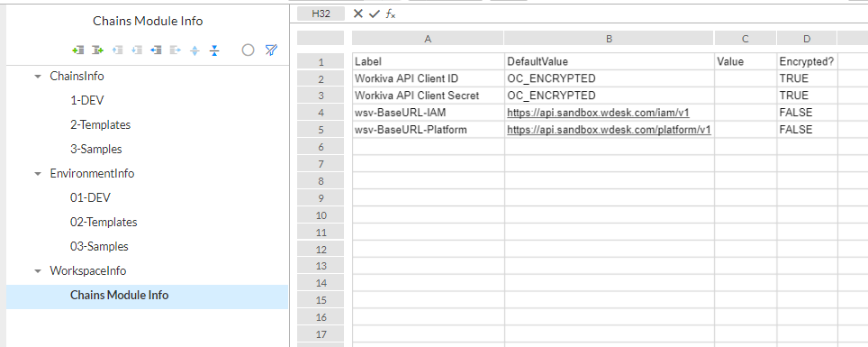Click the collapse all outline icon
868x347 pixels.
215,50
